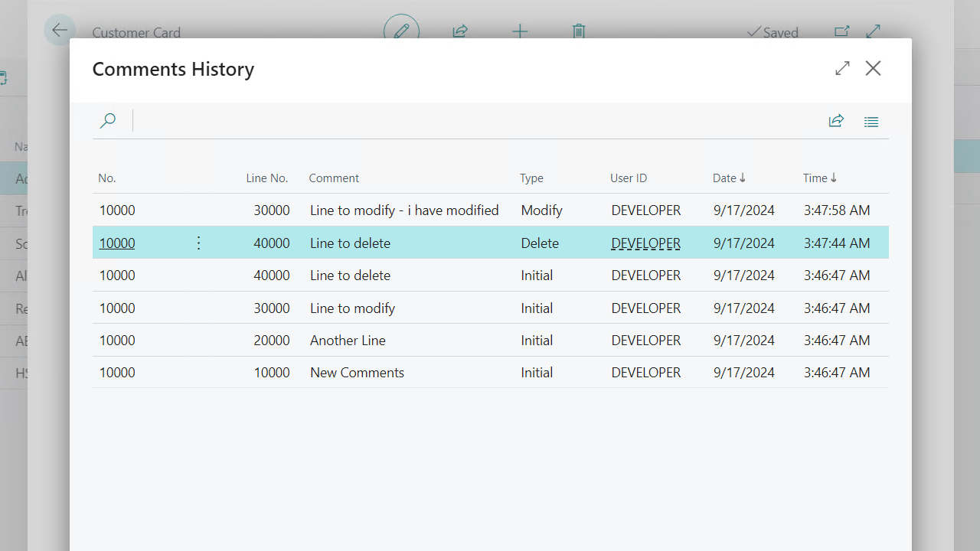This screenshot has height=551, width=980.
Task: Open show more options for selected row
Action: point(198,243)
